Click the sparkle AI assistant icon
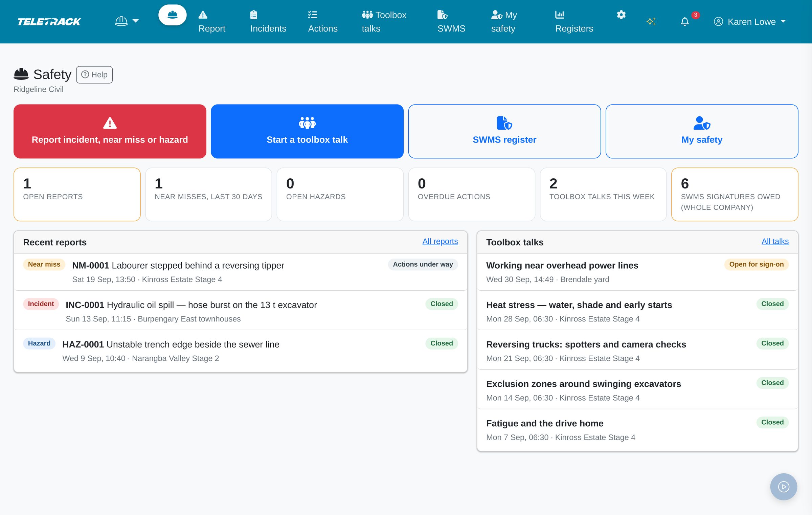 coord(651,21)
